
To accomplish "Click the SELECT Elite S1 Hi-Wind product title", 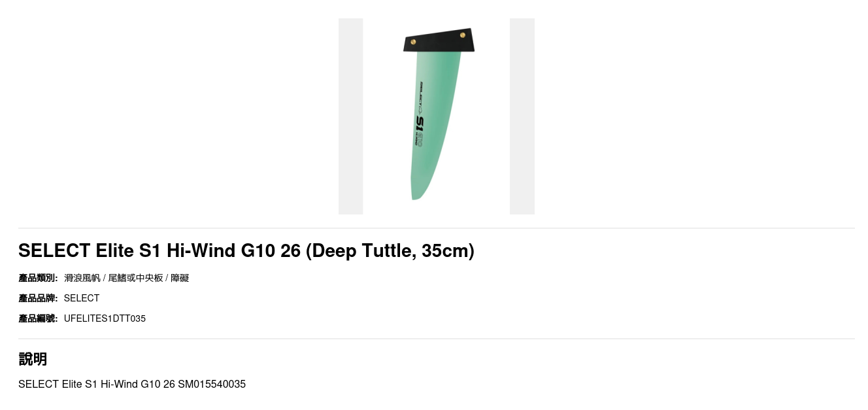I will click(246, 250).
